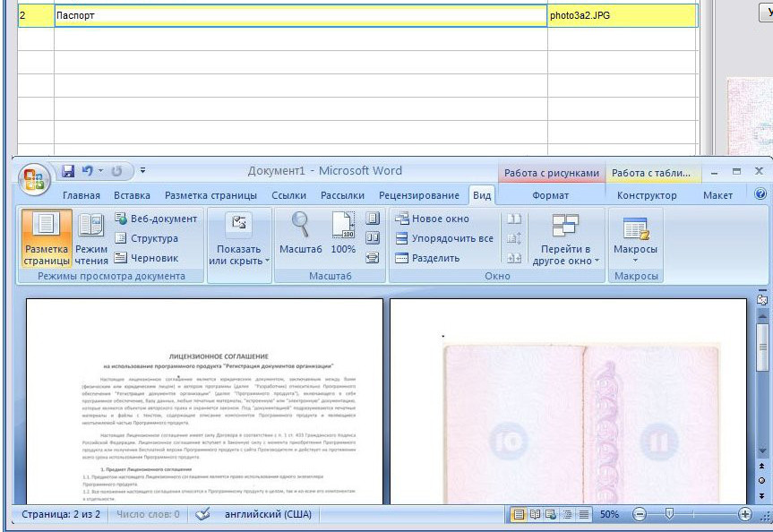Select Web Layout status bar icon
This screenshot has height=532, width=773.
pos(551,515)
